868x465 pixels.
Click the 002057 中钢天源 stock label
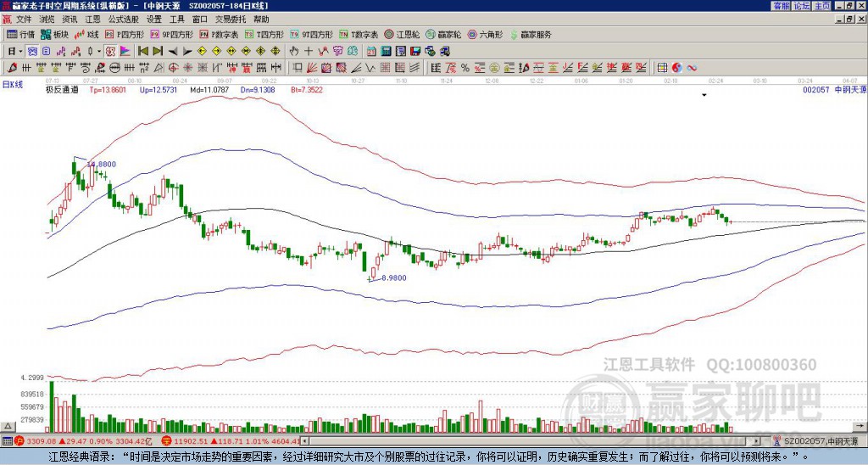[834, 90]
